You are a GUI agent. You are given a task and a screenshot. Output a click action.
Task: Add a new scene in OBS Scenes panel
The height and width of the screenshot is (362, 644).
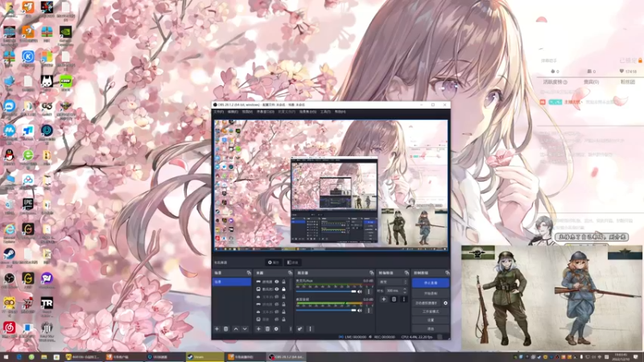pyautogui.click(x=217, y=329)
